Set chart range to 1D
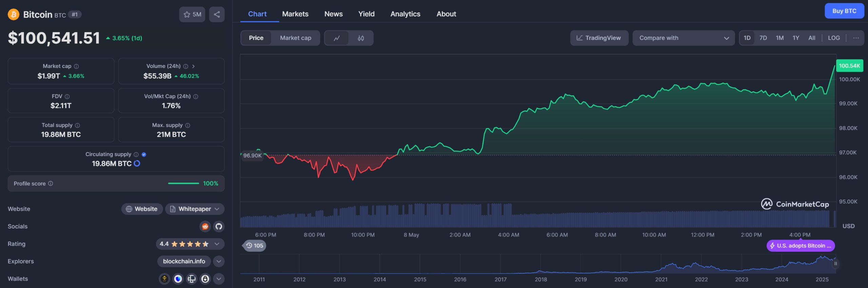 pyautogui.click(x=747, y=38)
